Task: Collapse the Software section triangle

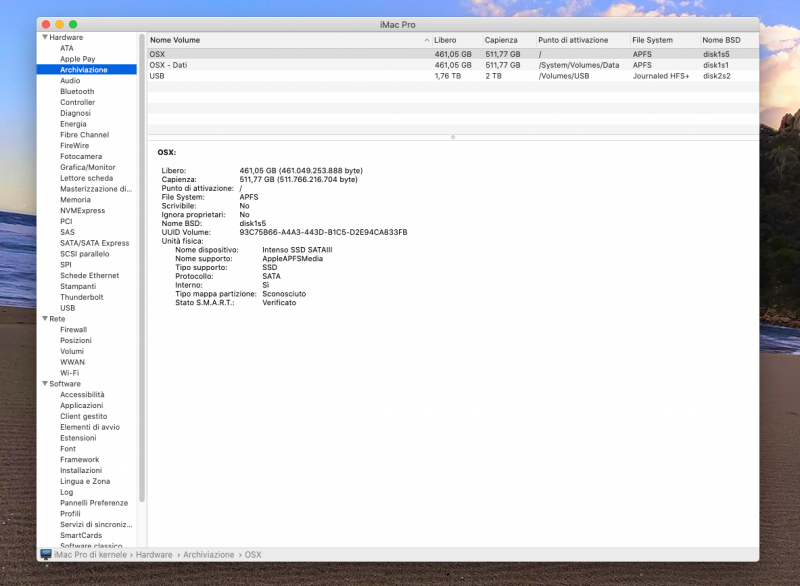Action: (44, 384)
